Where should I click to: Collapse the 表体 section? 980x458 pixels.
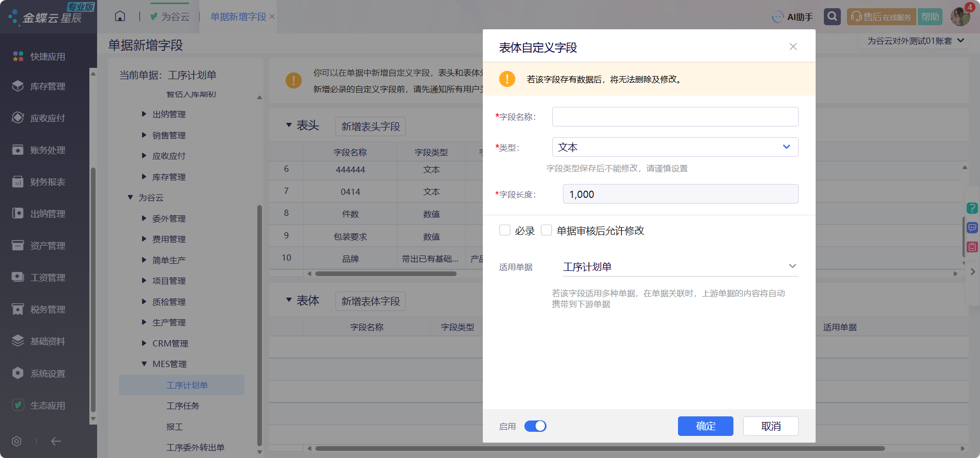(x=289, y=300)
